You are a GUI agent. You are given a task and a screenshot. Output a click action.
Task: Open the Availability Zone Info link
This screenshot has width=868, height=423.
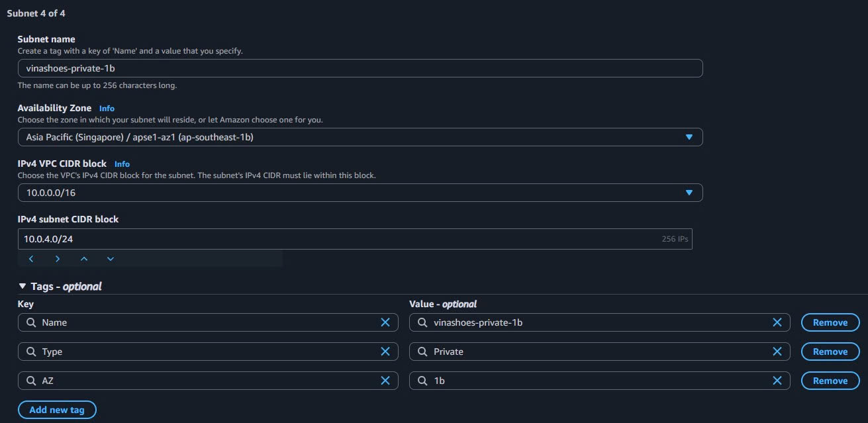pos(106,108)
